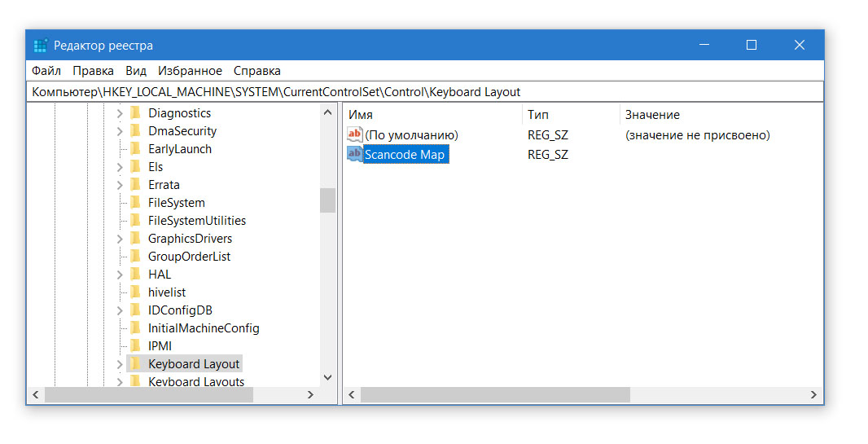Click the DmaSecurity folder icon

(135, 130)
